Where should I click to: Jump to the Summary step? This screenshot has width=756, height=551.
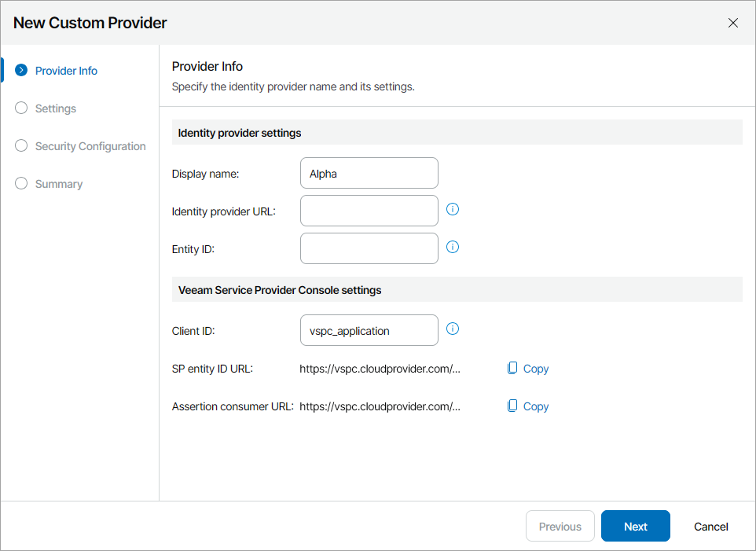coord(58,184)
